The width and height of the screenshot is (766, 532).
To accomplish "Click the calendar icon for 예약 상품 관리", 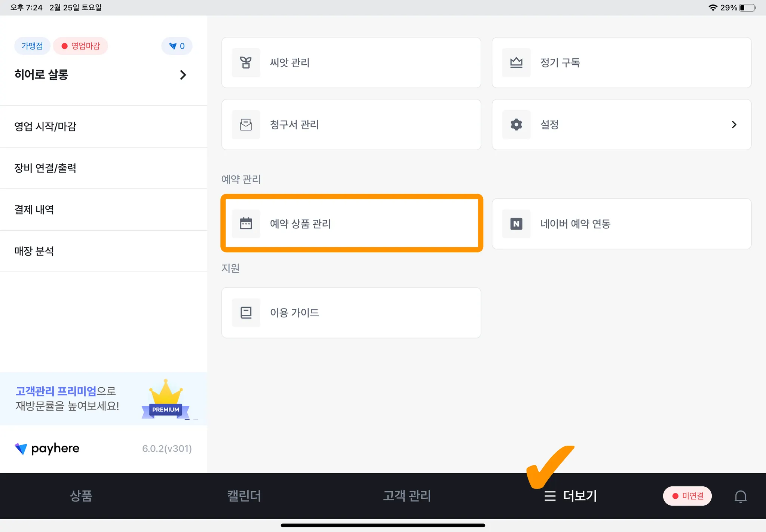I will click(246, 224).
